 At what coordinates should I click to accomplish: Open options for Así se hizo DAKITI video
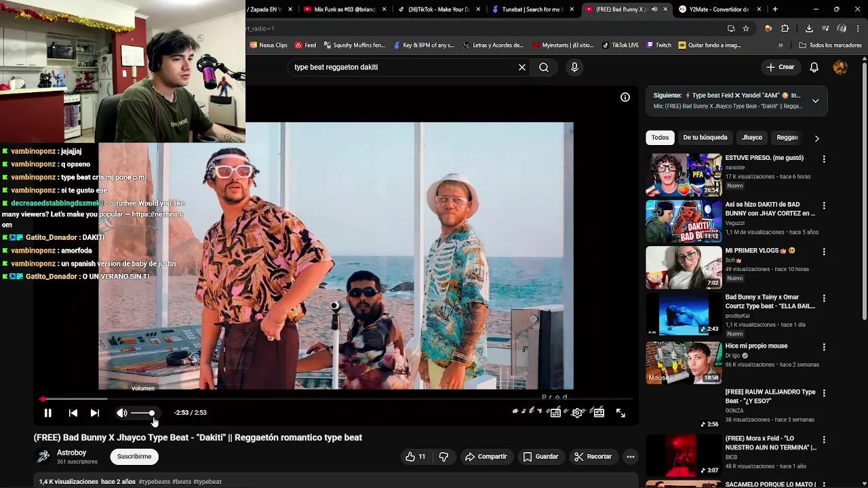[x=824, y=205]
